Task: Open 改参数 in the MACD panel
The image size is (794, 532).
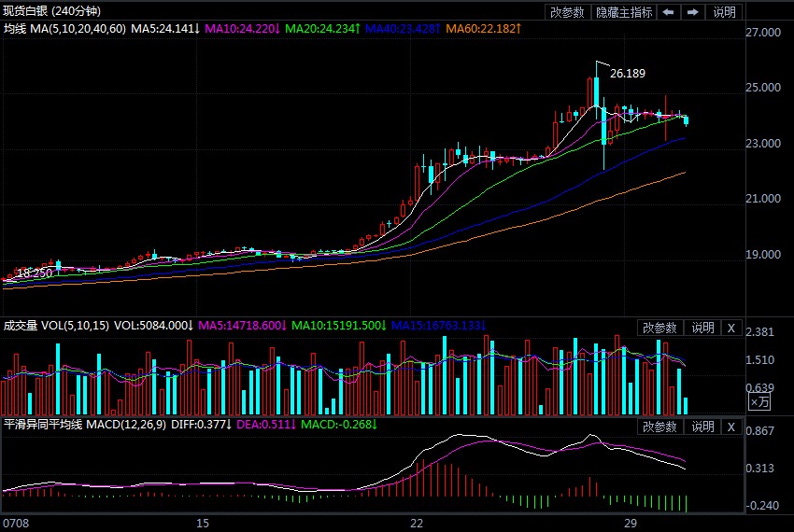Action: [x=661, y=427]
